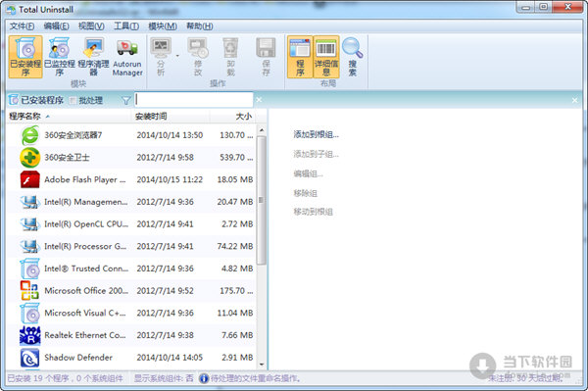This screenshot has width=588, height=391.
Task: Click the Intel(R) Processor G... icon
Action: [x=30, y=246]
